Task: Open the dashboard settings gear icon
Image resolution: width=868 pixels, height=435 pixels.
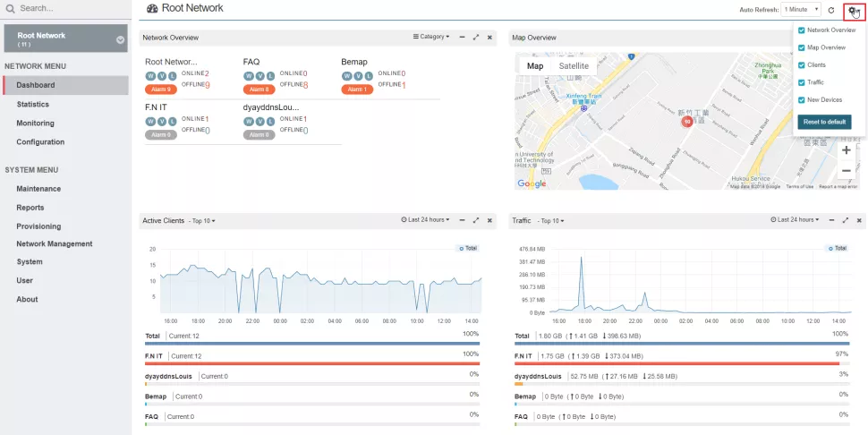Action: tap(853, 10)
